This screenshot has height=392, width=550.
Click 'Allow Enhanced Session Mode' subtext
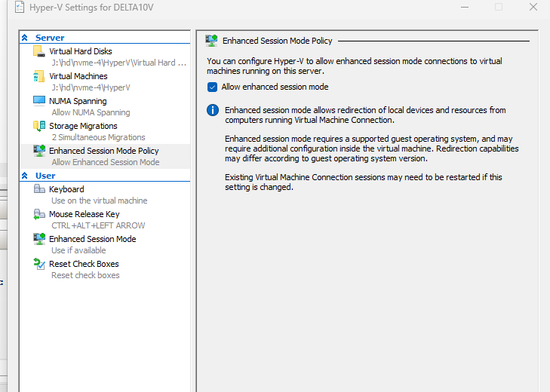click(106, 162)
